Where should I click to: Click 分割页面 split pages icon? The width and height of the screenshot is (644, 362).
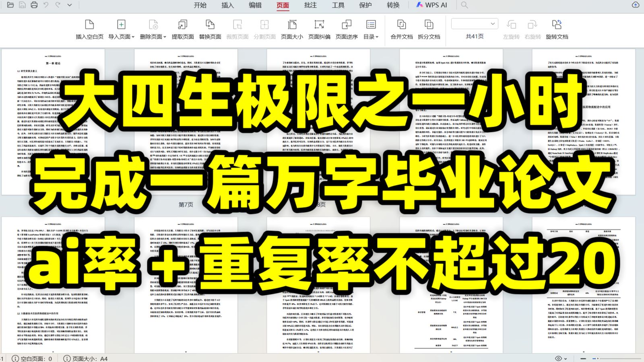tap(264, 25)
